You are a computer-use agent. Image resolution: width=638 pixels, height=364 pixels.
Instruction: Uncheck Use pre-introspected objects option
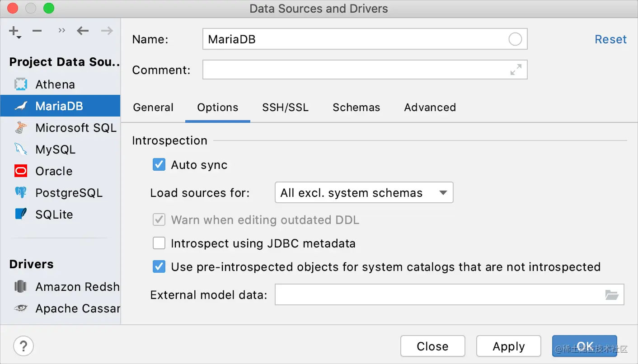point(159,267)
